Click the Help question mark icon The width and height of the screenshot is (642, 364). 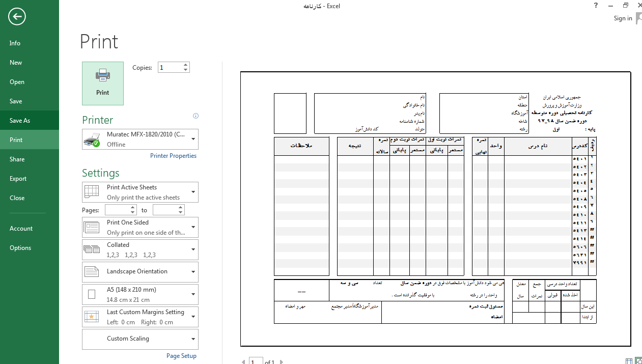pos(596,6)
